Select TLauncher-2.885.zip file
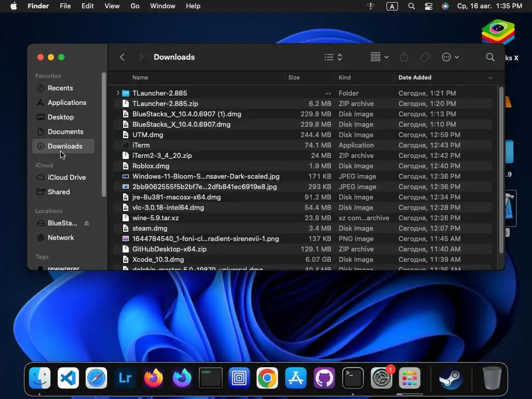Viewport: 532px width, 399px height. [x=303, y=103]
